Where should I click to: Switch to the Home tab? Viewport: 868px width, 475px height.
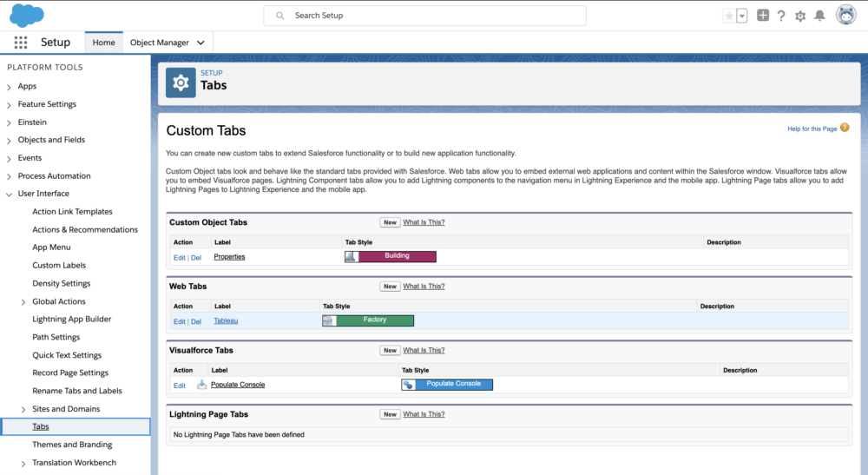click(x=103, y=43)
